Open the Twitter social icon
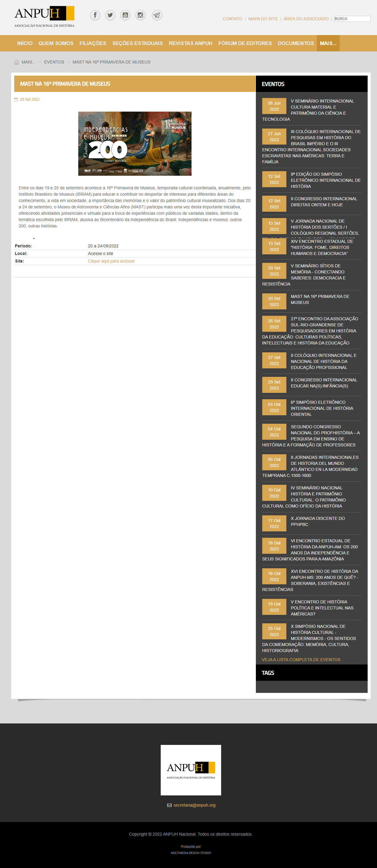 click(x=110, y=15)
